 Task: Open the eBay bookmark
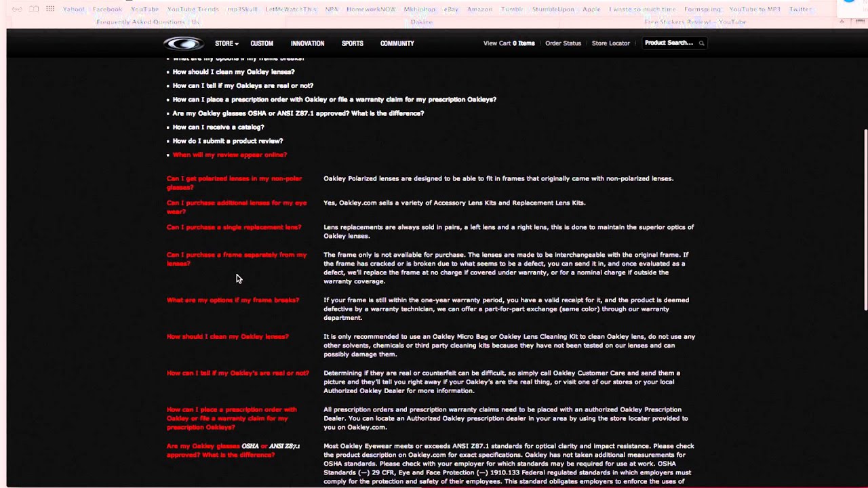(x=451, y=9)
